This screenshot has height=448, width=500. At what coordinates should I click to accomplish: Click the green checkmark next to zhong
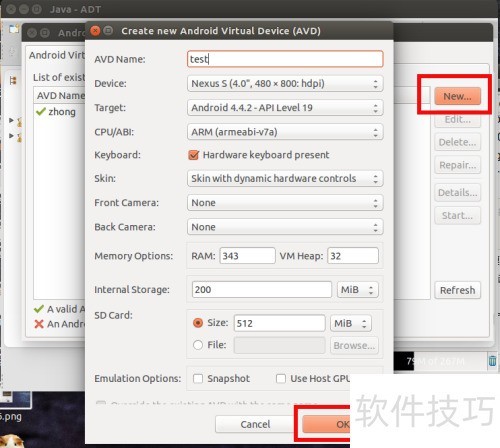(x=41, y=111)
